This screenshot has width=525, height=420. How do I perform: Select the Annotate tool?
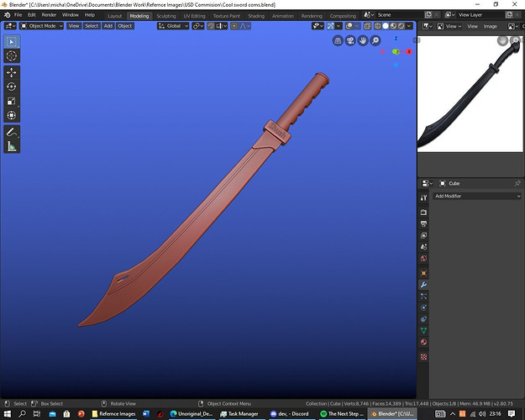pos(12,132)
